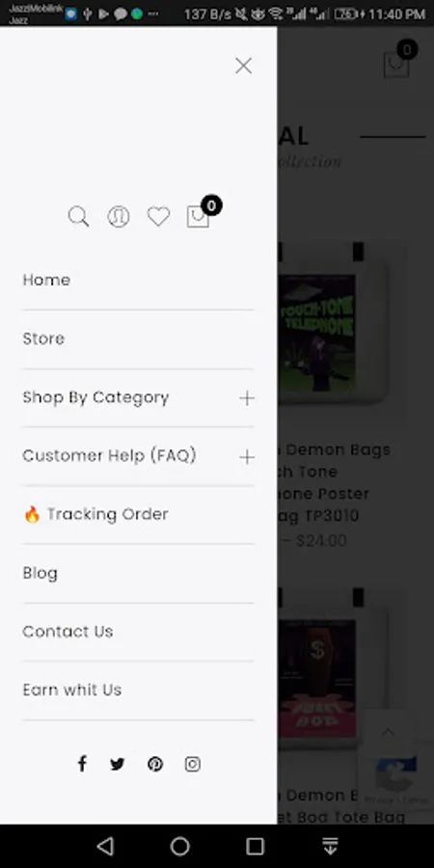The image size is (434, 868).
Task: Tap the Touch-Tone Telephone tote bag thumbnail
Action: [332, 330]
